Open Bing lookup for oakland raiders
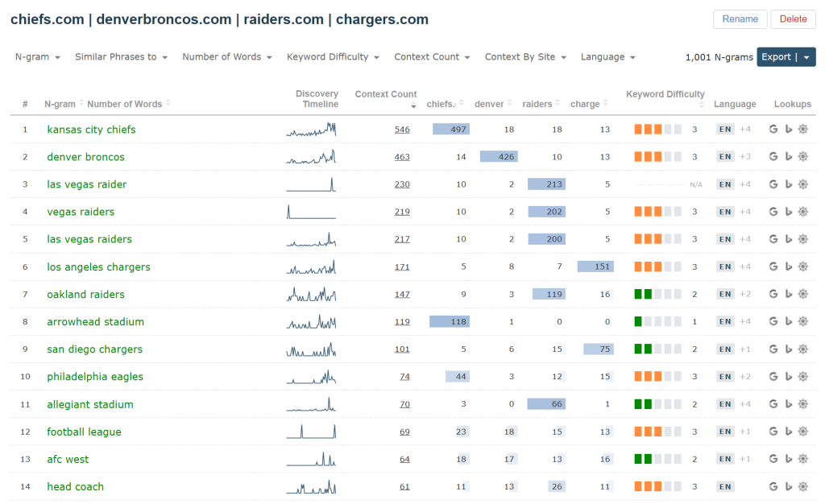The width and height of the screenshot is (825, 504). click(x=788, y=295)
